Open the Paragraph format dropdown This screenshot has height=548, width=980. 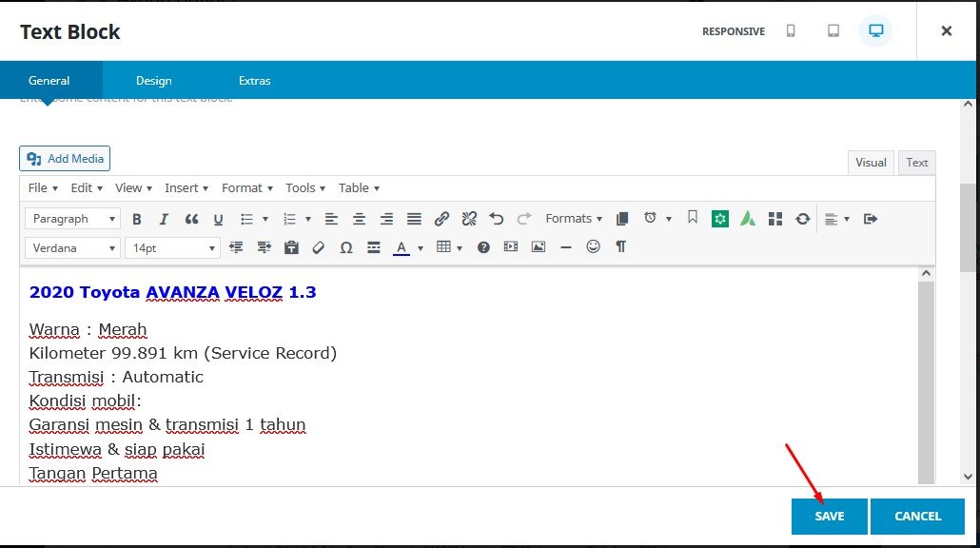click(72, 219)
